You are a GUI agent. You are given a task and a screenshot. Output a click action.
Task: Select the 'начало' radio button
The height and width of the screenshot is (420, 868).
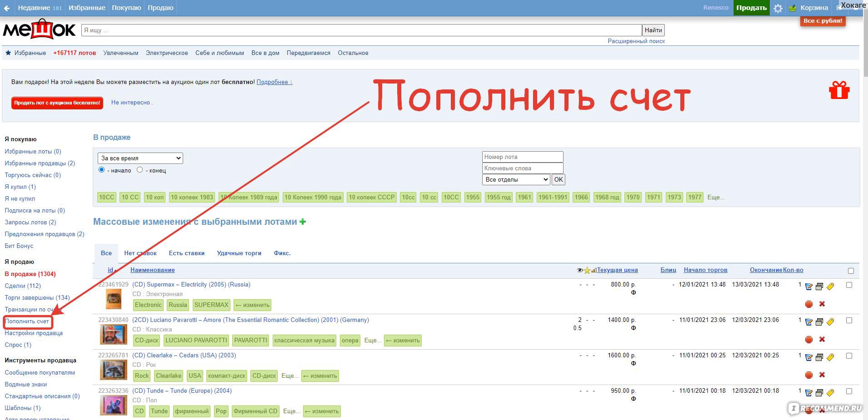click(102, 170)
